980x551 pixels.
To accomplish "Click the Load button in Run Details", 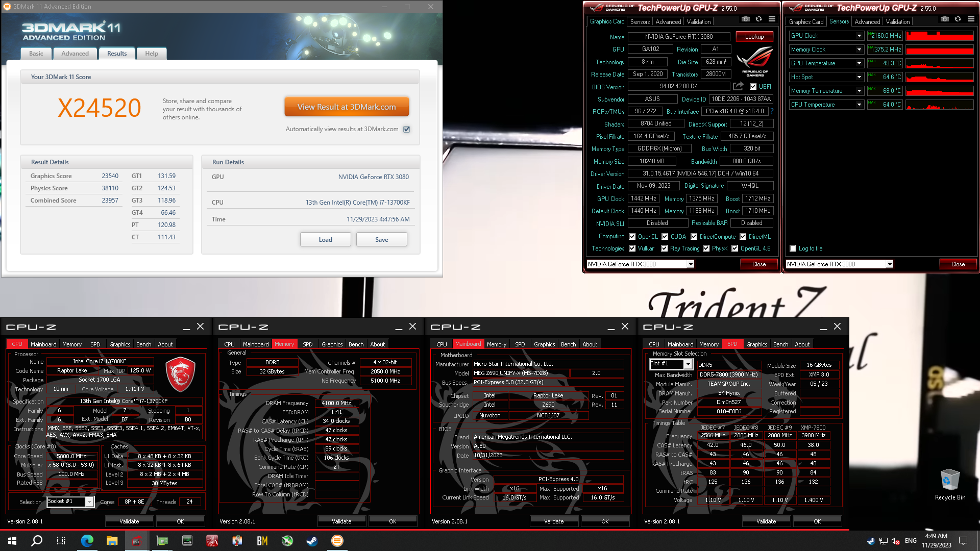I will click(x=325, y=240).
